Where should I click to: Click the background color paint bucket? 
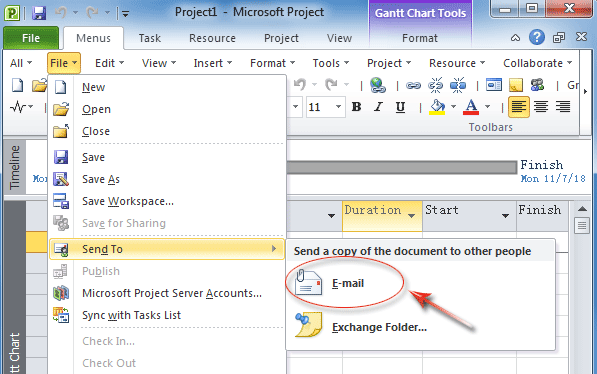(437, 107)
